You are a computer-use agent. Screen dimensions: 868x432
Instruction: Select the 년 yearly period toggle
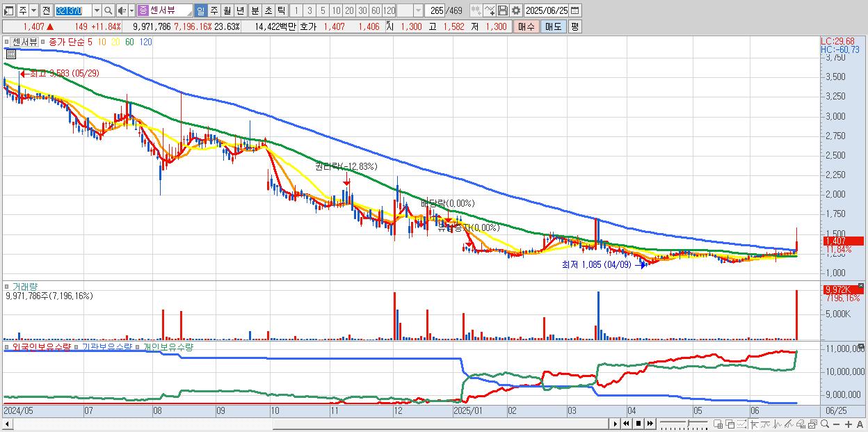click(x=240, y=10)
